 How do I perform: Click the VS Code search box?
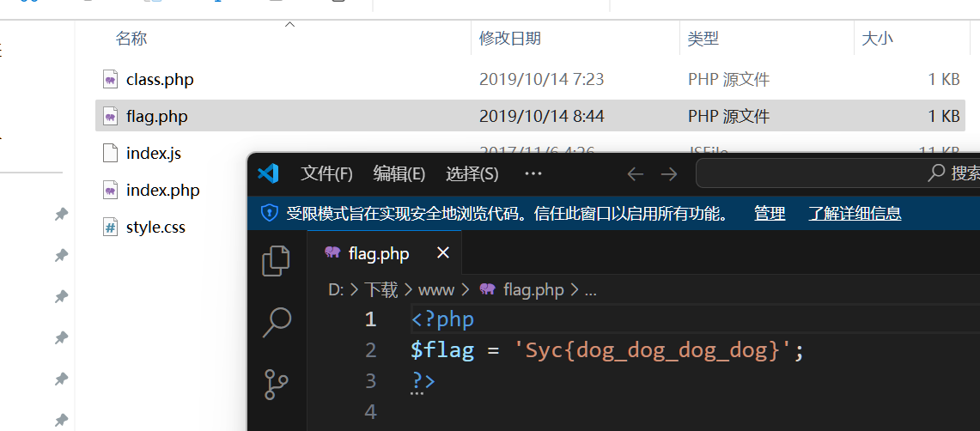click(x=837, y=173)
